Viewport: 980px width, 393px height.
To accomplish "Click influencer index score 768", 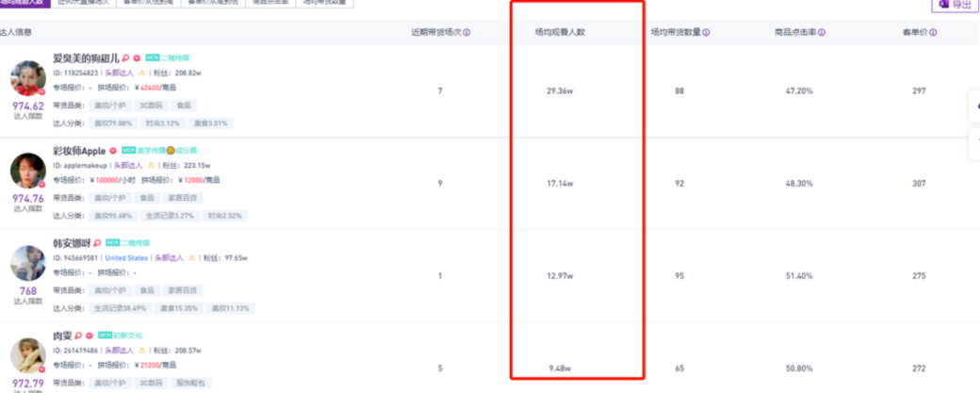I will pos(28,290).
